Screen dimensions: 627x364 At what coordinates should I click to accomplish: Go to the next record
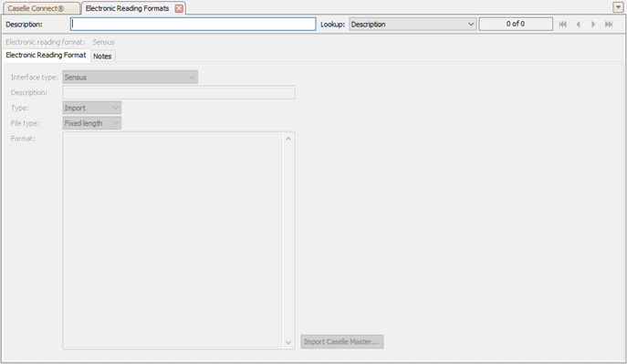tap(593, 25)
